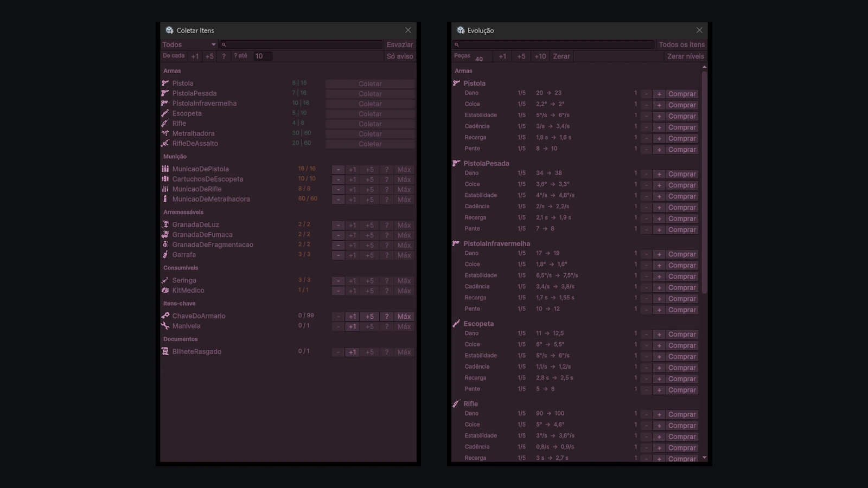
Task: Click the Rifle header icon in Evolução window
Action: point(456,404)
